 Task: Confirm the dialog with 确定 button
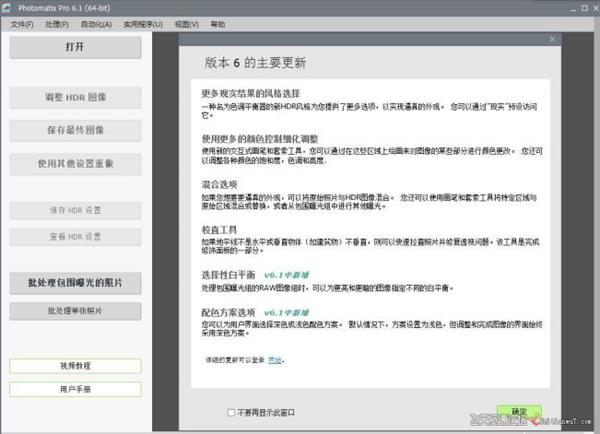(519, 412)
